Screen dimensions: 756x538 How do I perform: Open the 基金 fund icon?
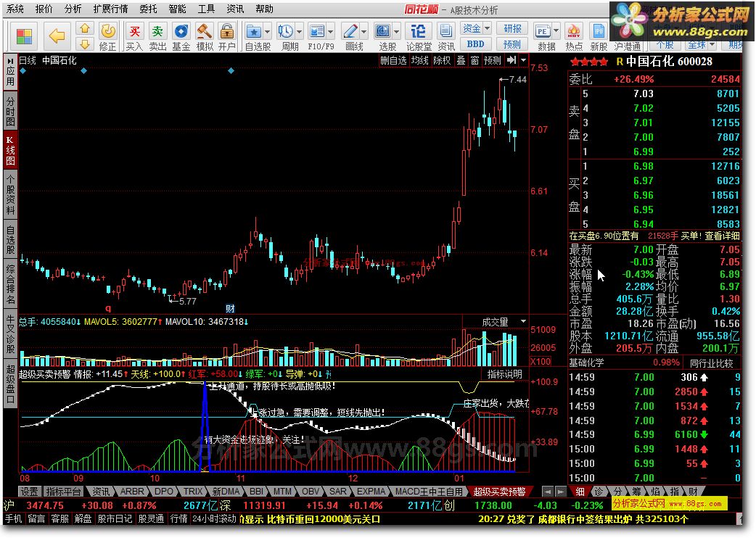(181, 32)
